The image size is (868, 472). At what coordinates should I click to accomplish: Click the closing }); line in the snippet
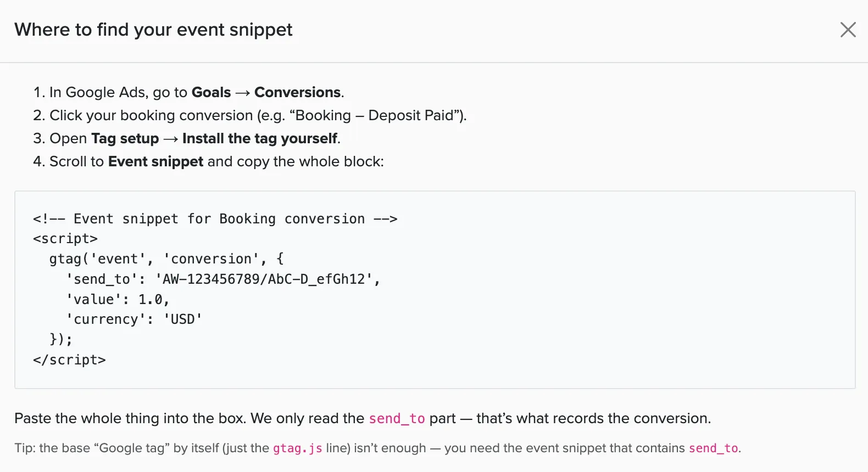click(x=61, y=339)
